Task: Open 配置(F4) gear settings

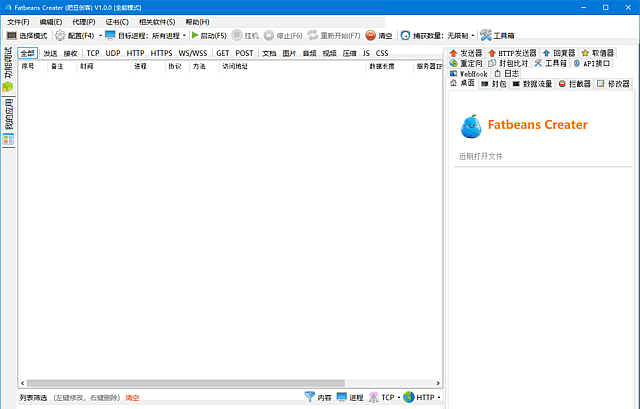Action: (x=75, y=36)
